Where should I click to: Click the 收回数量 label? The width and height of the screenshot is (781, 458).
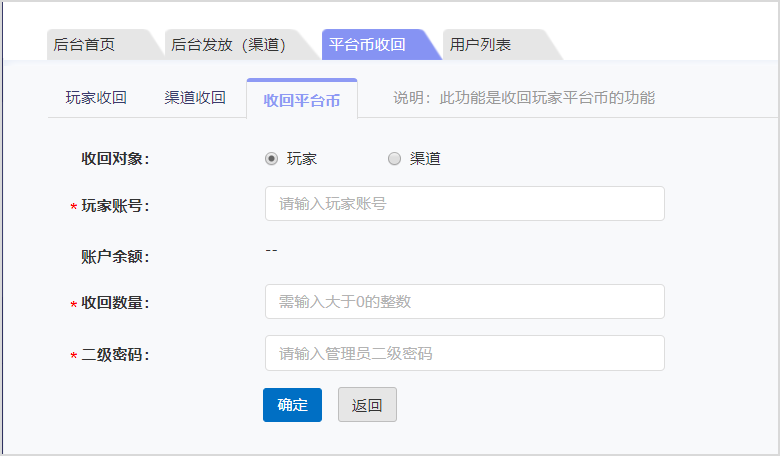115,303
